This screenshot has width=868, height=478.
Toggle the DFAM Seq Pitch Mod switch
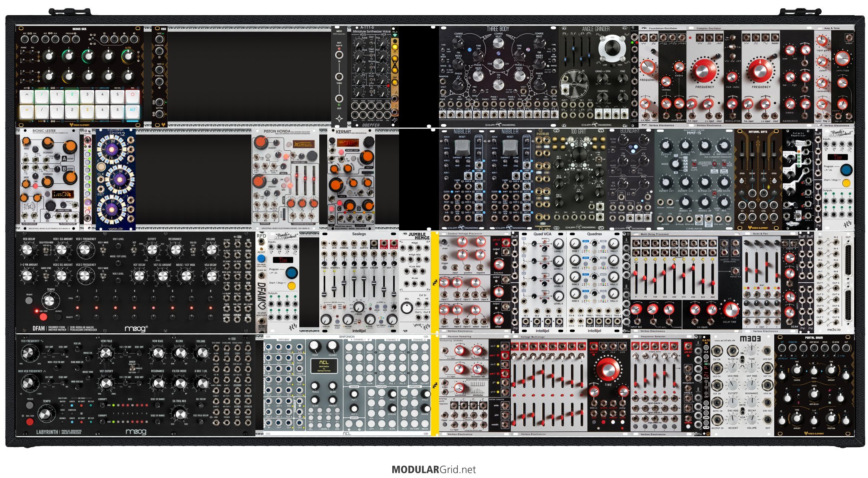coord(46,250)
